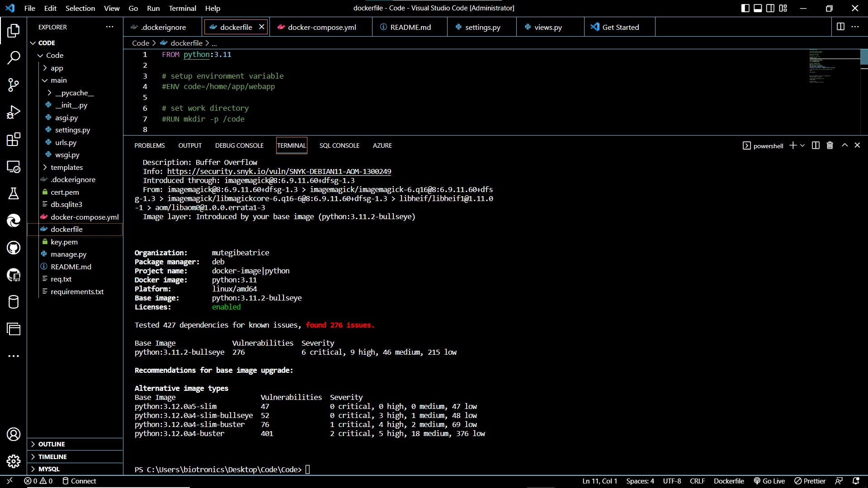868x488 pixels.
Task: Close the dockerfile editor tab
Action: 261,27
